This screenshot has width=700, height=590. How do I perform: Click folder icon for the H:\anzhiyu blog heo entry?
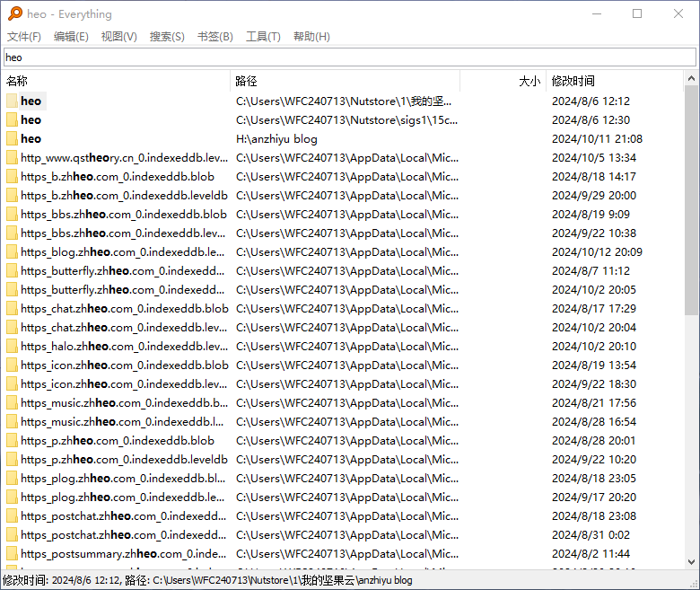(x=13, y=139)
